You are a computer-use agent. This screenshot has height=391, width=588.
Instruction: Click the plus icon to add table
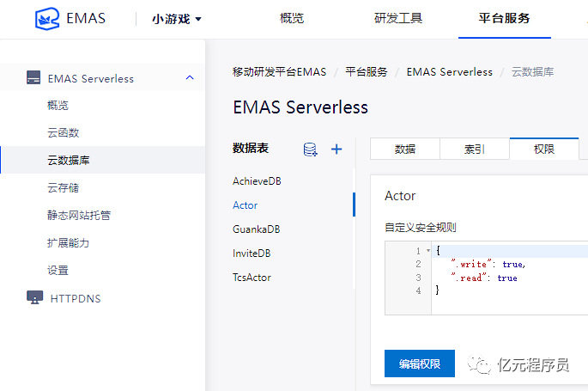click(336, 150)
